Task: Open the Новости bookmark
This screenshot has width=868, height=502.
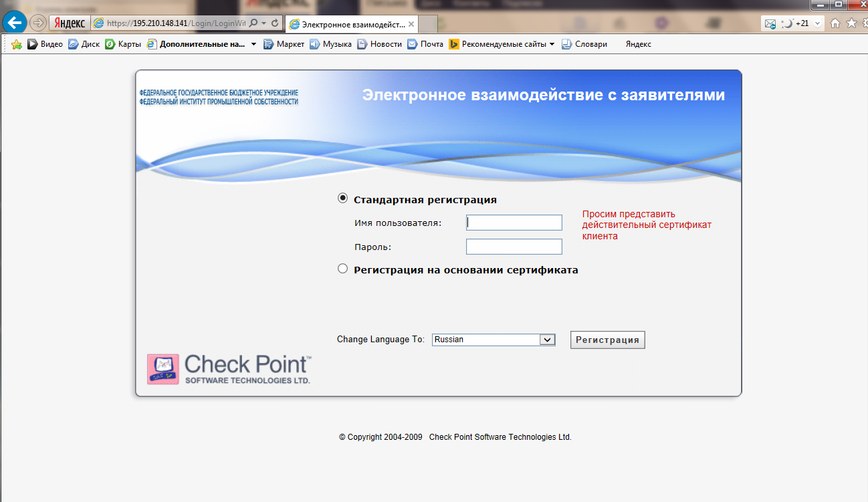Action: 379,44
